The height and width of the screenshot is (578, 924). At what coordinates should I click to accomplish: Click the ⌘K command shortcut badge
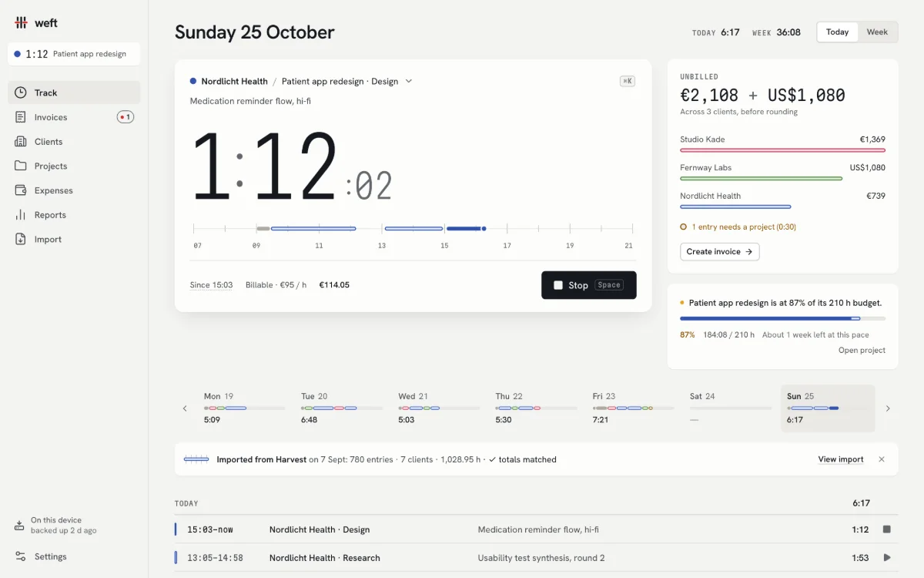click(628, 81)
